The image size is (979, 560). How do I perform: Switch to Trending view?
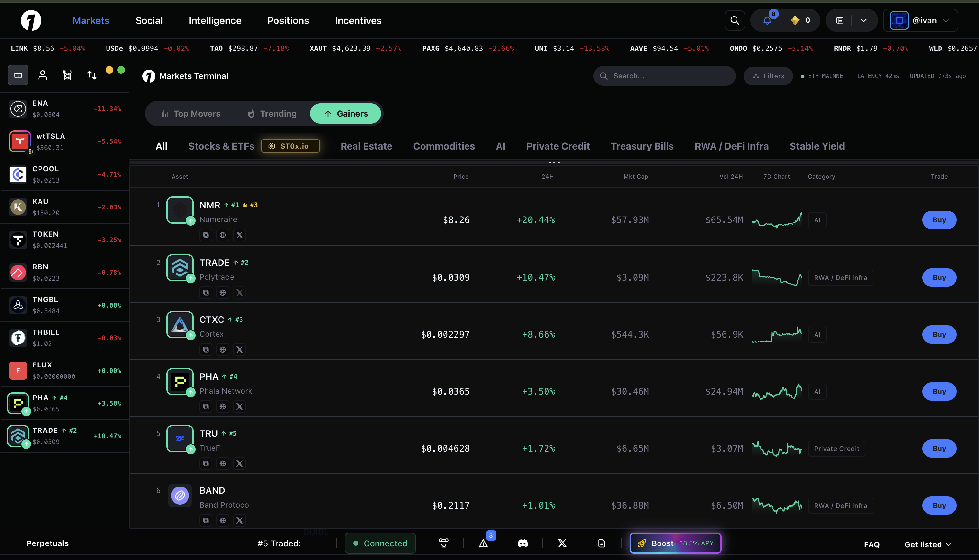coord(272,114)
